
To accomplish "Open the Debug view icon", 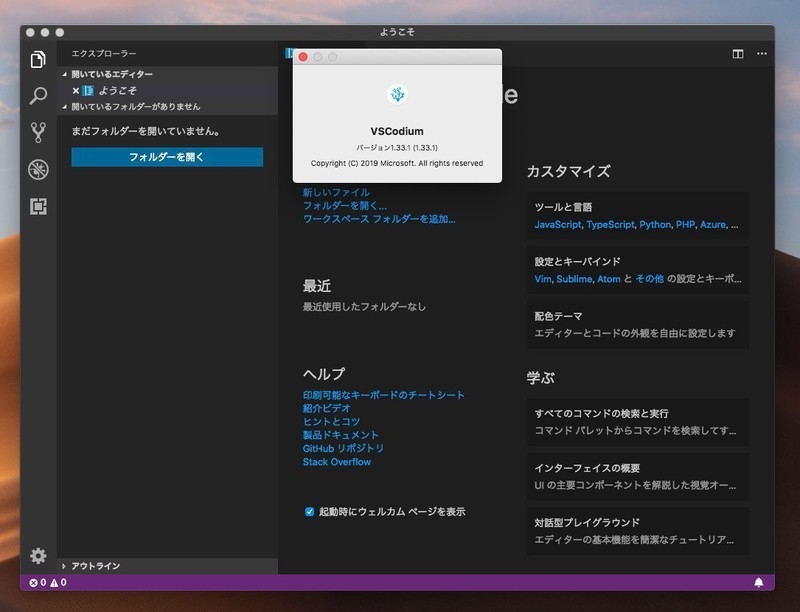I will point(38,169).
